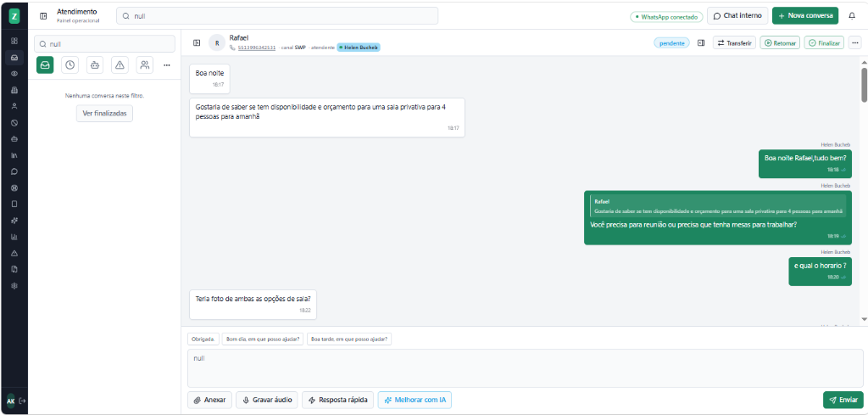The height and width of the screenshot is (415, 868).
Task: Open the lifebuoy support icon in sidebar
Action: (x=14, y=188)
